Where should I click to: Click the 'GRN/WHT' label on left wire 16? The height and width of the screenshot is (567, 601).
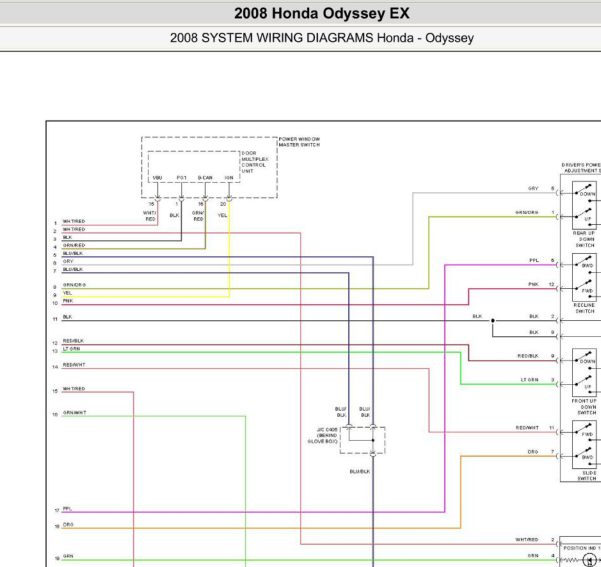(x=74, y=413)
